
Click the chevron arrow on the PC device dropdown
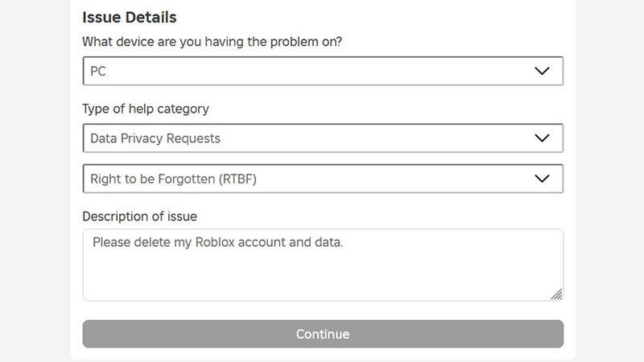pos(542,71)
